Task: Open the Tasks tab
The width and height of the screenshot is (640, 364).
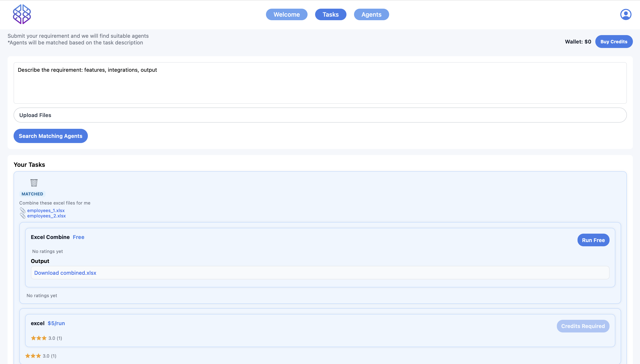Action: (x=330, y=14)
